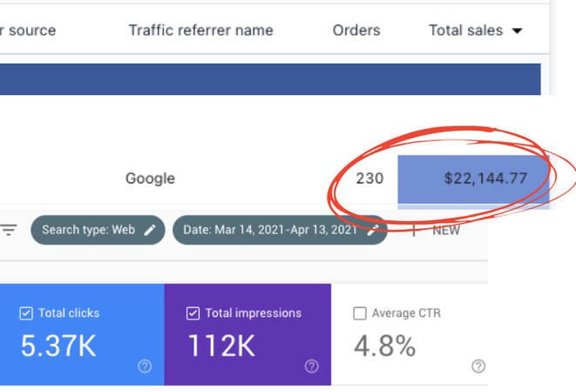Click the 230 orders value
The image size is (576, 392).
369,179
